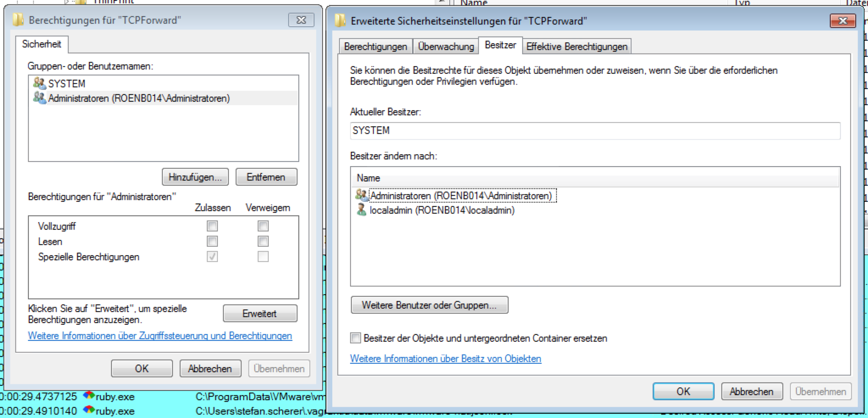Switch to Berechtigungen tab
Image resolution: width=868 pixels, height=418 pixels.
click(376, 46)
